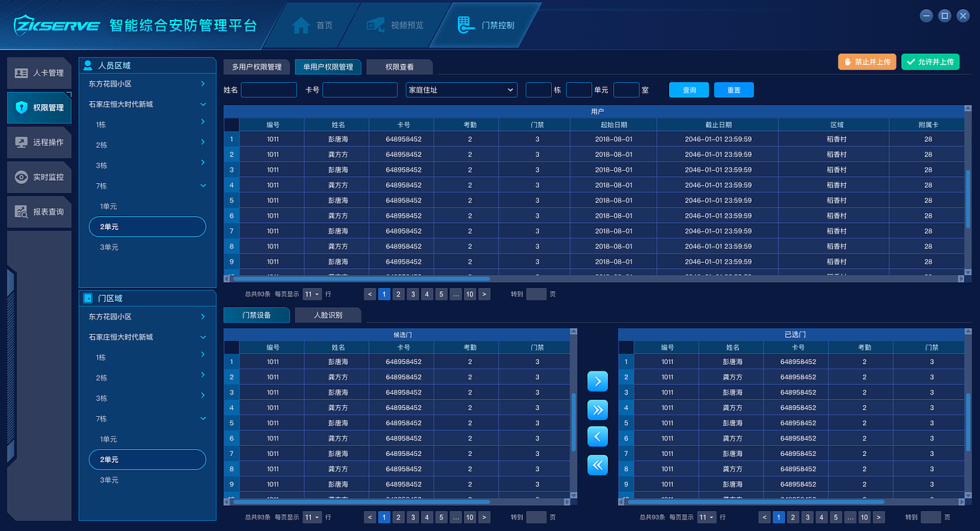Screen dimensions: 980x531
Task: Open the 远程操作 panel from the sidebar
Action: click(x=39, y=143)
